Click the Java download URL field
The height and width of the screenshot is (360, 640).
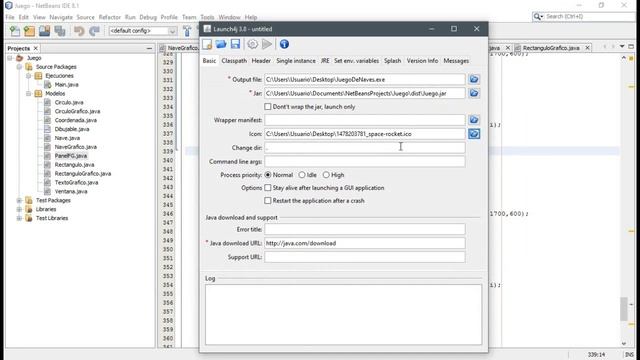pyautogui.click(x=364, y=243)
